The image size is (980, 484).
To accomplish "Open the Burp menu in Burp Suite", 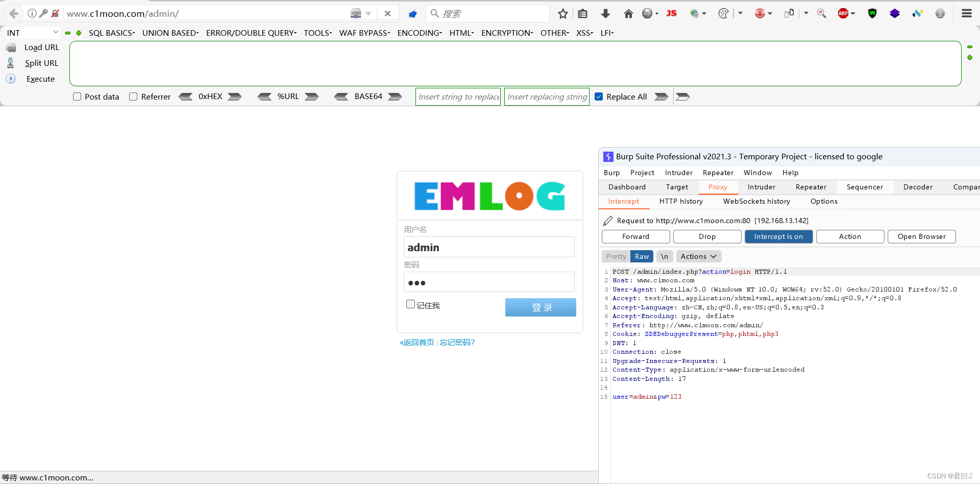I will click(611, 173).
